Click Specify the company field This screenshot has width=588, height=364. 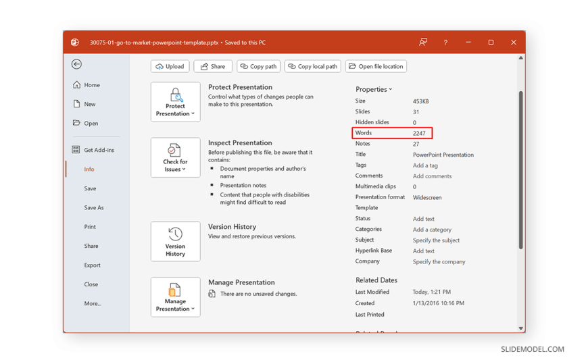coord(439,262)
